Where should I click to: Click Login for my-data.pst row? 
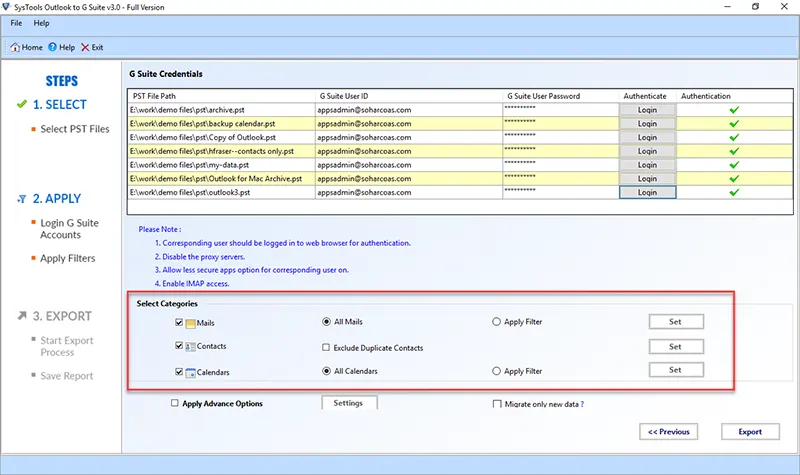[x=647, y=165]
